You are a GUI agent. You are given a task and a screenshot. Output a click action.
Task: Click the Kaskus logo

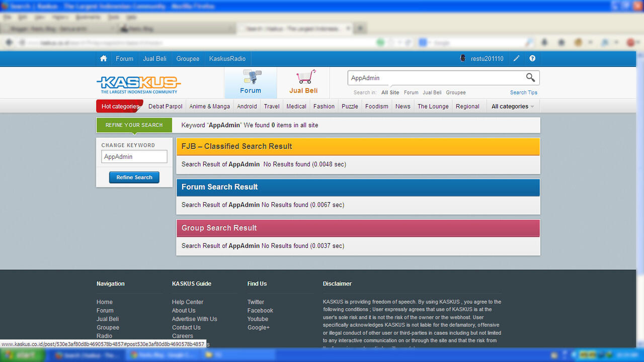pyautogui.click(x=138, y=85)
